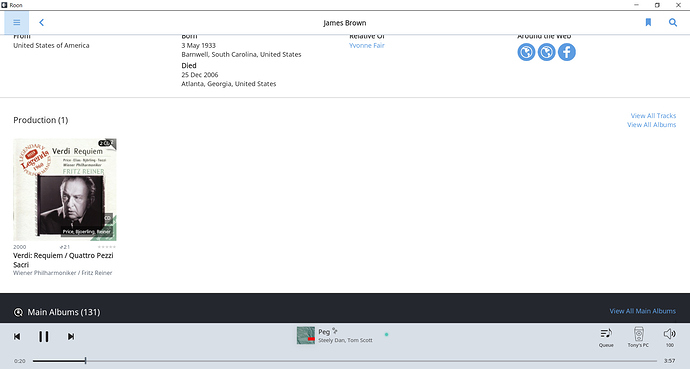The height and width of the screenshot is (369, 690).
Task: Click the View All Albums link
Action: [x=651, y=125]
